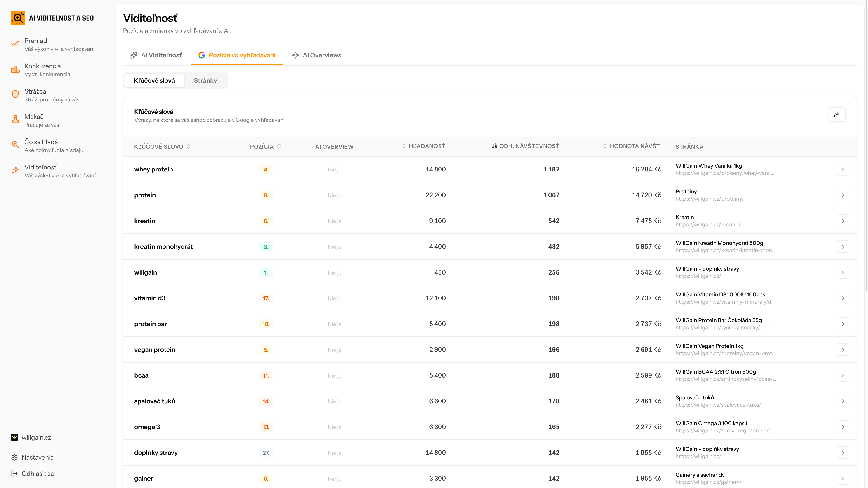Screen dimensions: 868x488
Task: Click Odhlásiť sa to log out
Action: (x=32, y=473)
